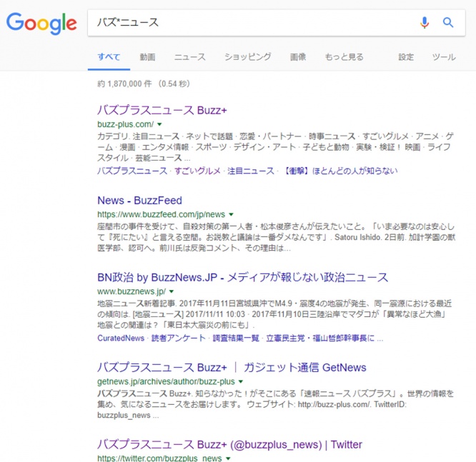This screenshot has height=462, width=476.
Task: Expand arrow next to buzz-plus.com/ URL
Action: tap(159, 124)
